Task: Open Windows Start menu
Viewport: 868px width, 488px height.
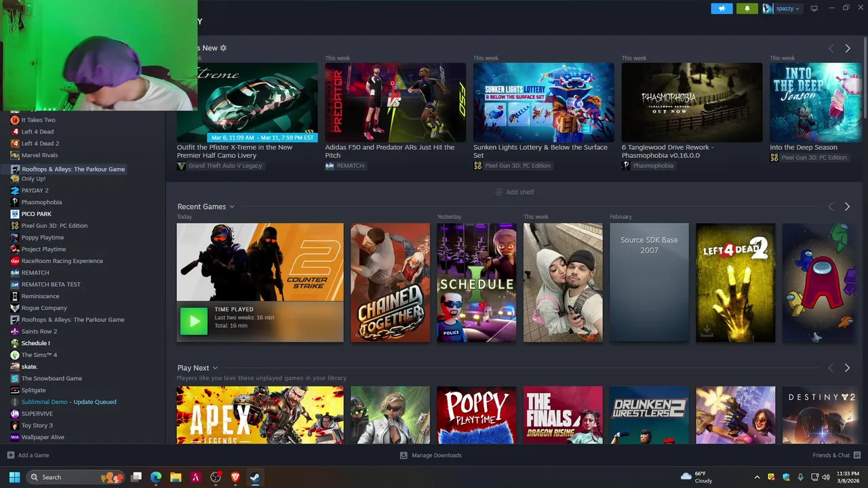Action: tap(14, 477)
